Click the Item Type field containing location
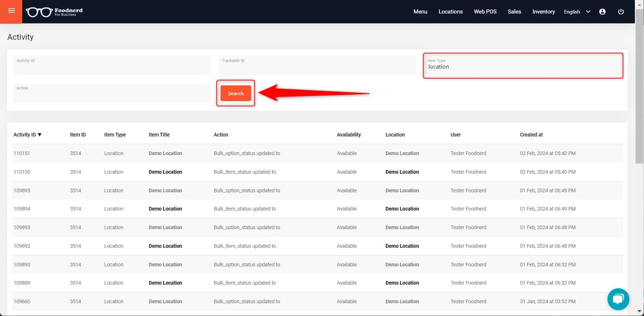 click(x=523, y=66)
